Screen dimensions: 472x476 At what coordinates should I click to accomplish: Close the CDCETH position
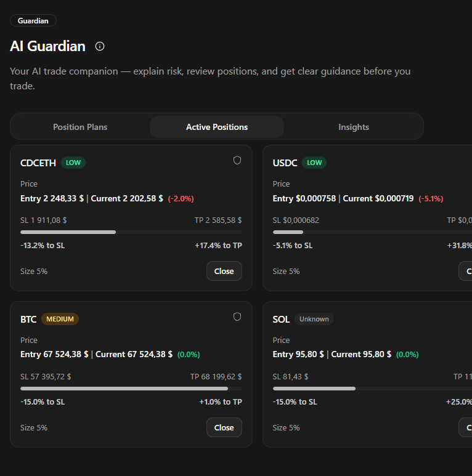(224, 271)
